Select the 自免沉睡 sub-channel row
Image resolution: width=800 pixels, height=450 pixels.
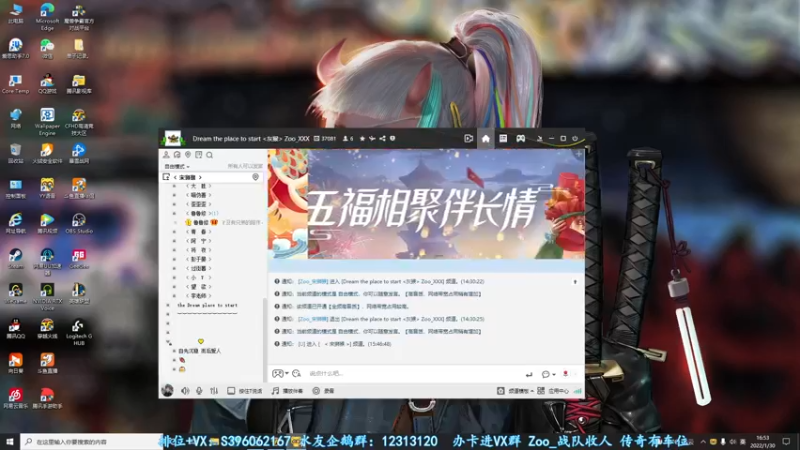click(199, 351)
